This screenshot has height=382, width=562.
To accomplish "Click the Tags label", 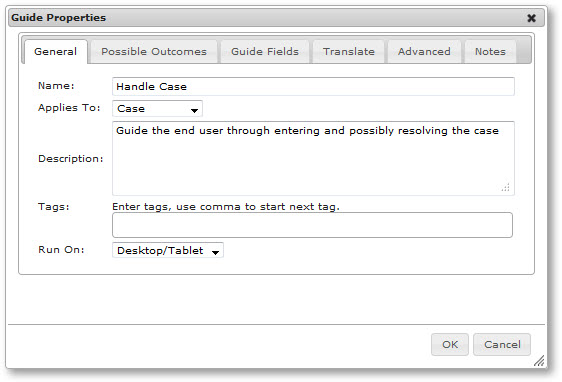I will coord(54,207).
